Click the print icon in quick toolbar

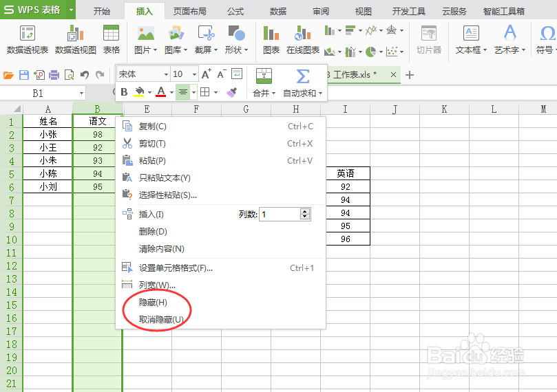pos(54,75)
